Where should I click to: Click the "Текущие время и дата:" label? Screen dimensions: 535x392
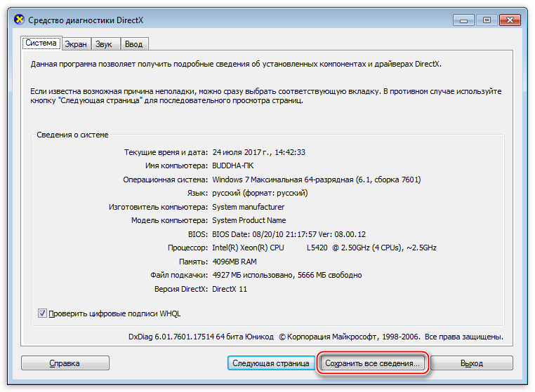coord(166,152)
